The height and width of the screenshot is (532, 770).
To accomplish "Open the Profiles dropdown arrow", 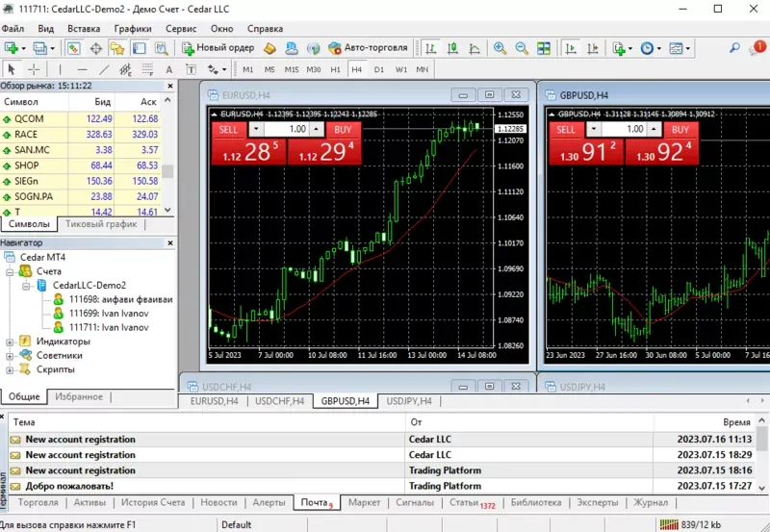I will coord(53,48).
